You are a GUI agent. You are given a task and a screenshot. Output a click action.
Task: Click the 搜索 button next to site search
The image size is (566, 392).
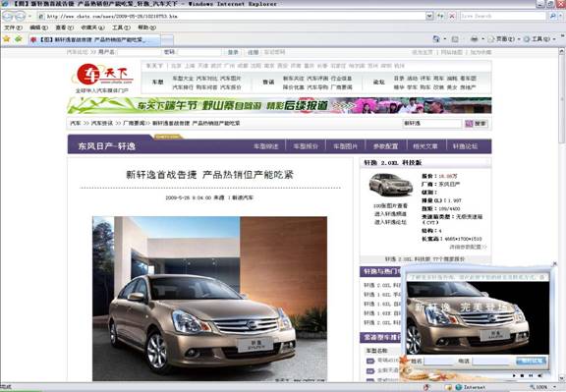coord(481,124)
